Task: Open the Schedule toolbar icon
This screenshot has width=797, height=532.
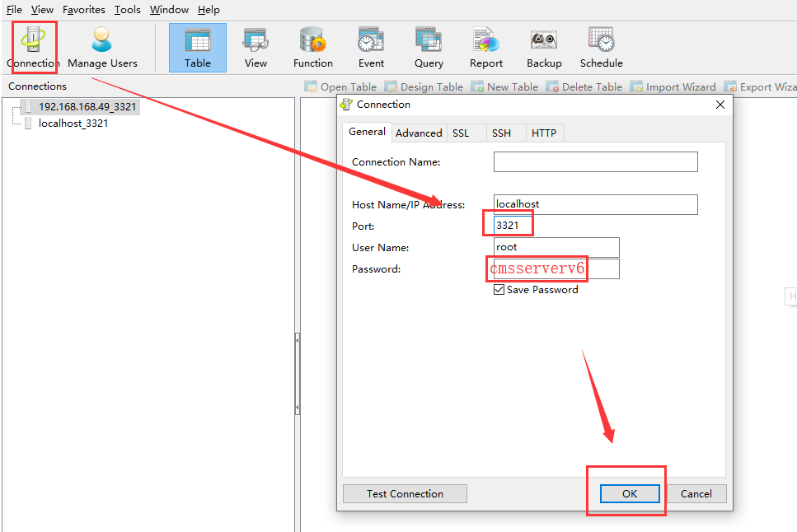Action: pos(602,48)
